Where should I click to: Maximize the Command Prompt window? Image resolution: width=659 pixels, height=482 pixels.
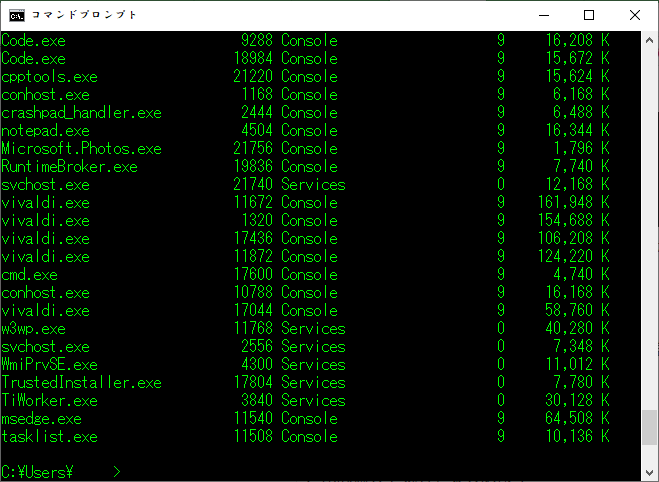pyautogui.click(x=589, y=15)
